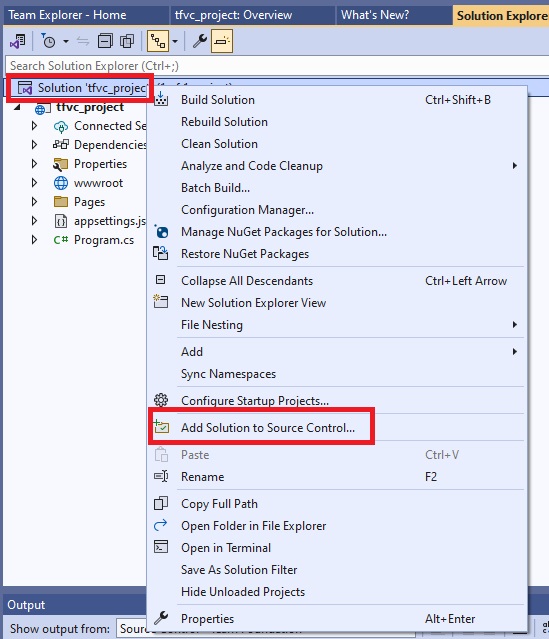This screenshot has height=639, width=549.
Task: Toggle the file nesting tree view button
Action: [158, 41]
